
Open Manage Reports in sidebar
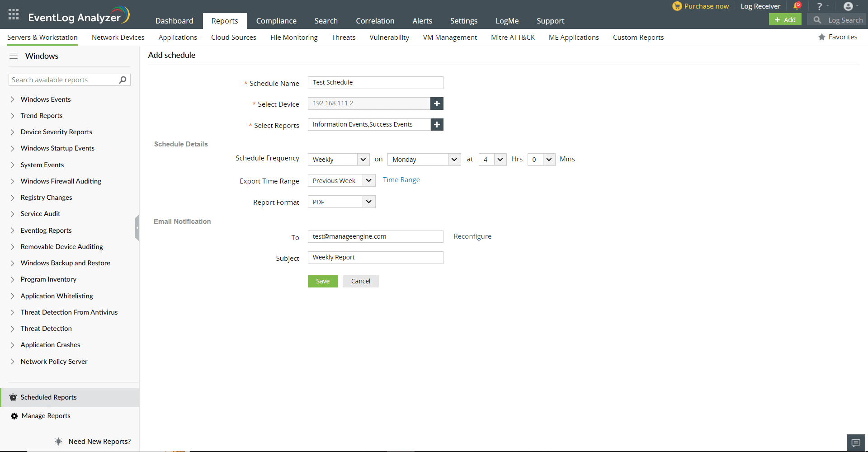(46, 416)
